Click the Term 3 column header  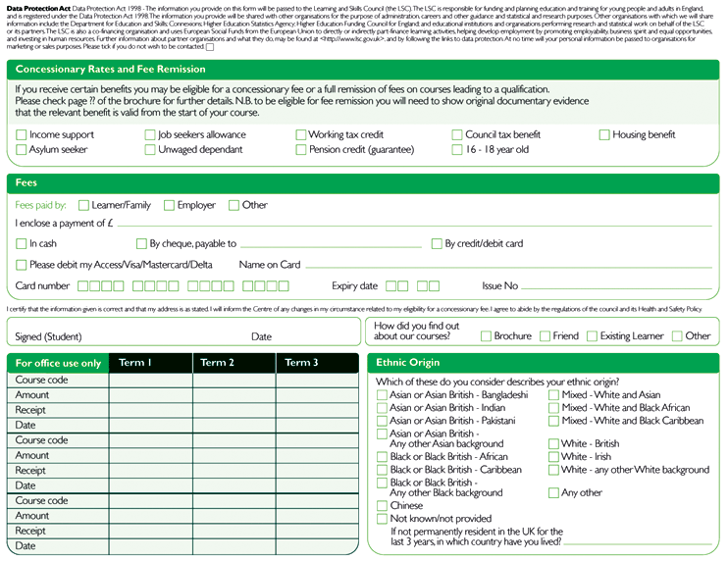point(317,363)
